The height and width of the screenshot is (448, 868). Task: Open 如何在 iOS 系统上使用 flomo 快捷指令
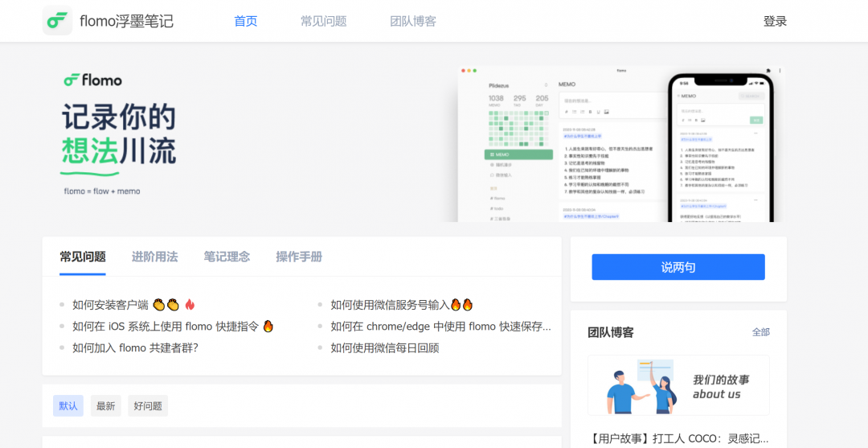tap(173, 327)
